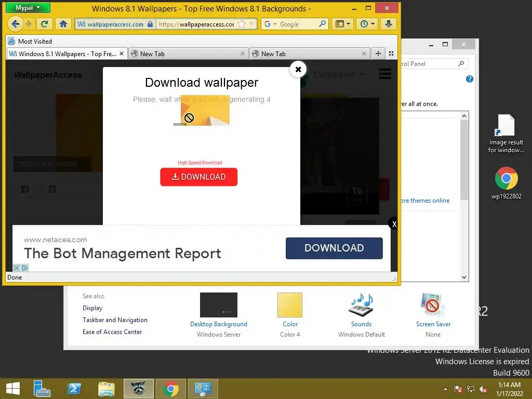This screenshot has width=532, height=399.
Task: Open Control Panel help question icon
Action: click(470, 79)
